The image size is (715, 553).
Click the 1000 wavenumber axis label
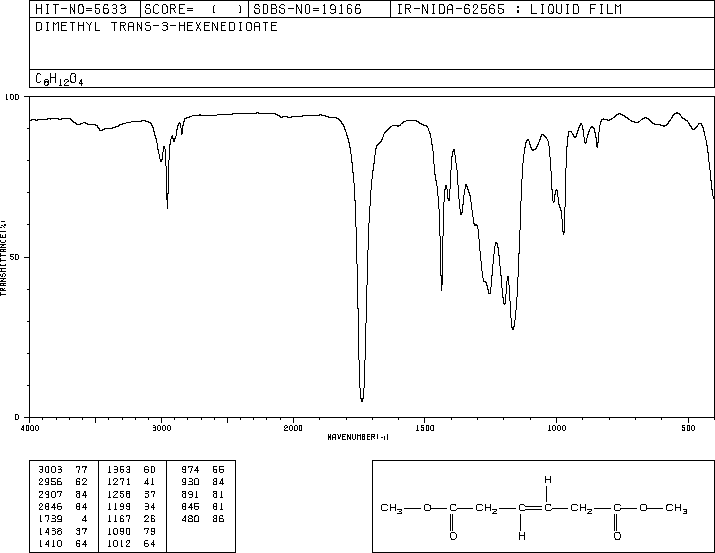[x=556, y=428]
